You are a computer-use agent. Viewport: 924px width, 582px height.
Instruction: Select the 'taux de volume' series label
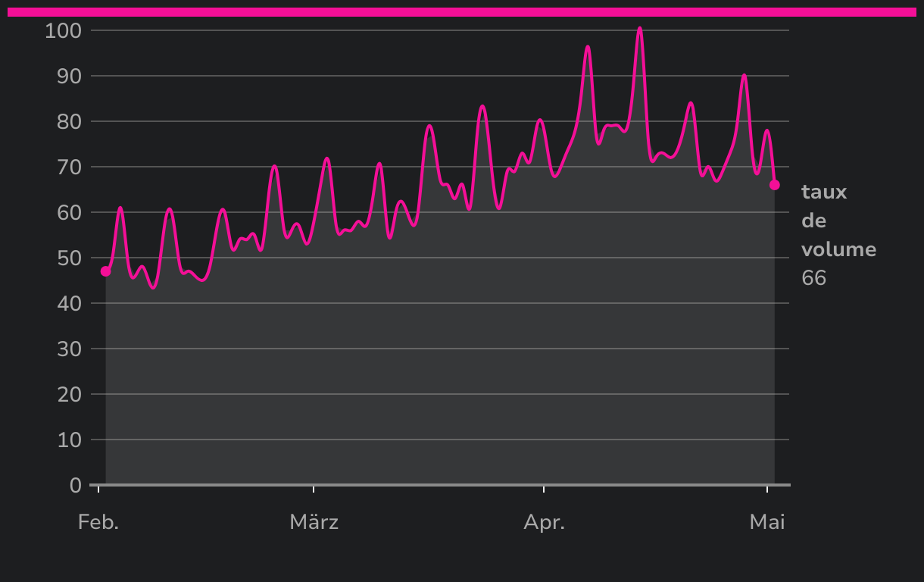[x=838, y=221]
